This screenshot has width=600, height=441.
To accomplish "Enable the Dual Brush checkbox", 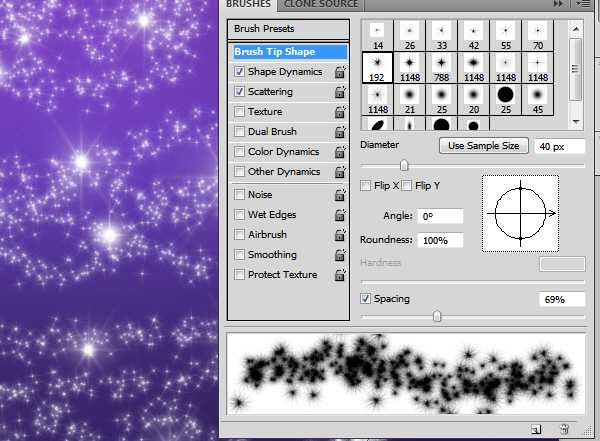I will pyautogui.click(x=238, y=132).
